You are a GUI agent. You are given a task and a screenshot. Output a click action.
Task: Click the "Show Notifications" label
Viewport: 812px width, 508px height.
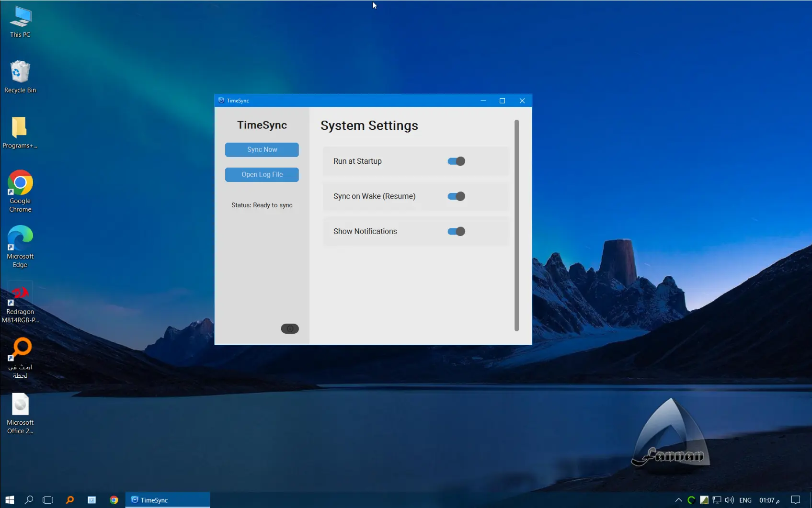[x=365, y=231]
